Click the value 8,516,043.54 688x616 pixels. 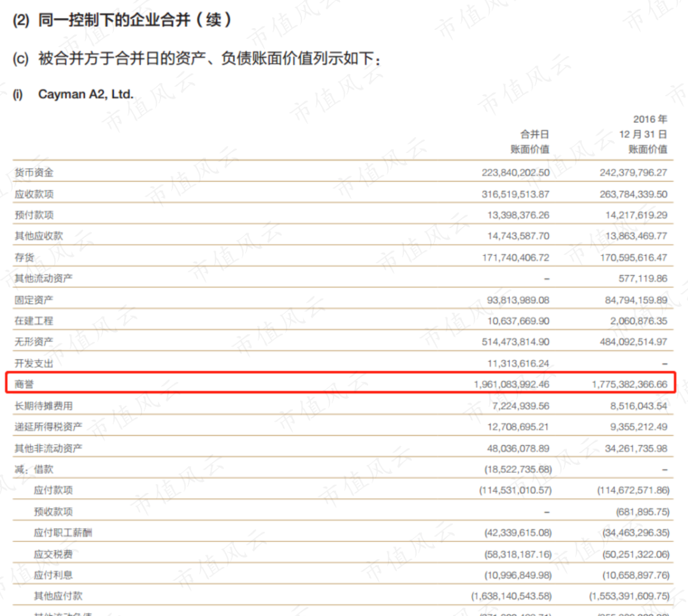click(x=639, y=406)
